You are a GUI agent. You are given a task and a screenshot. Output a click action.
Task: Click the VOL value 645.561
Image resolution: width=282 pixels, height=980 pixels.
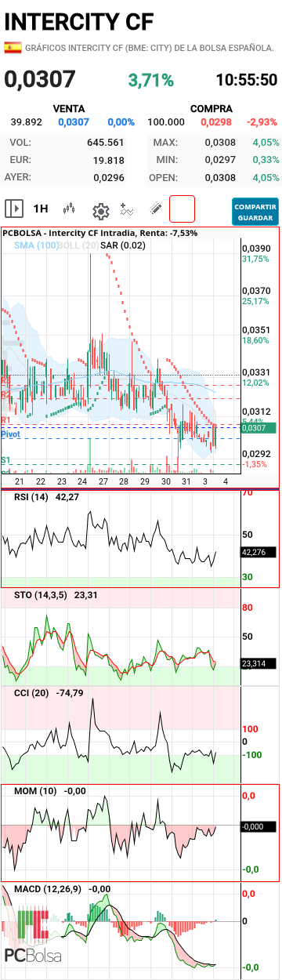click(106, 143)
